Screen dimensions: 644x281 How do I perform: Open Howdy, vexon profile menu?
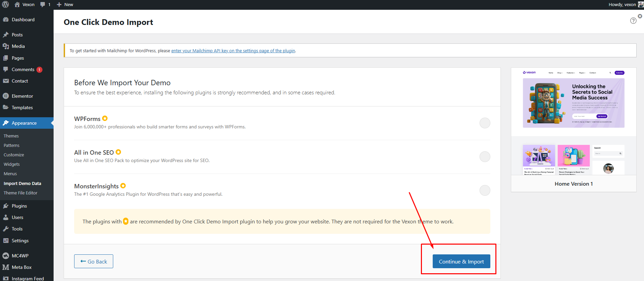(626, 4)
